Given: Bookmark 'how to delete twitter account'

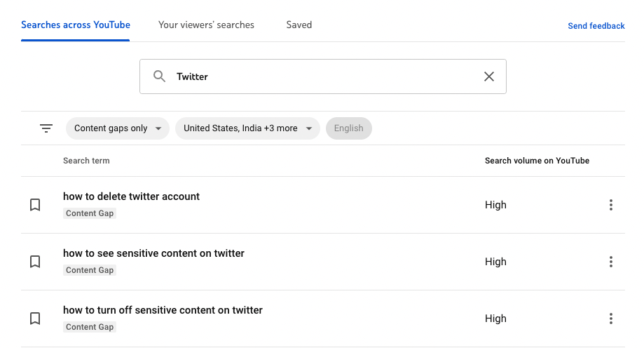Looking at the screenshot, I should [35, 205].
